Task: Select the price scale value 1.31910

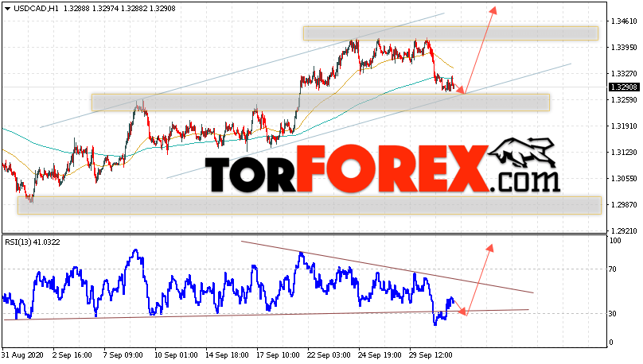Action: pyautogui.click(x=624, y=126)
